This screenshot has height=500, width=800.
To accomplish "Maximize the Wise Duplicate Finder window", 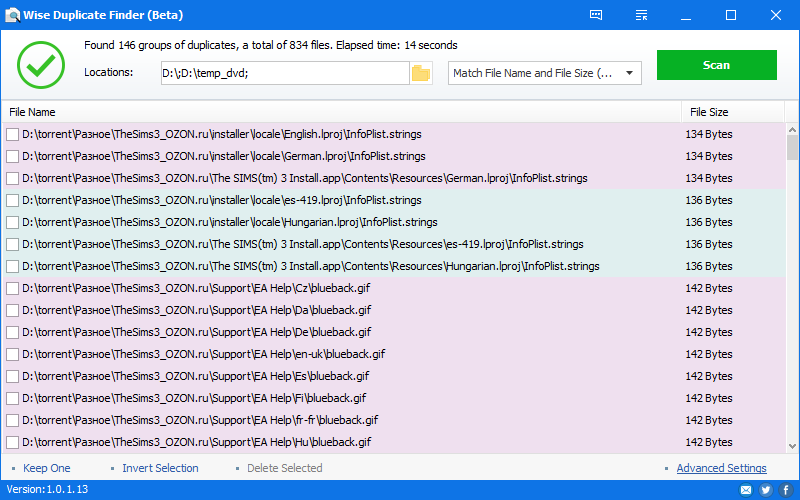I will coord(731,15).
